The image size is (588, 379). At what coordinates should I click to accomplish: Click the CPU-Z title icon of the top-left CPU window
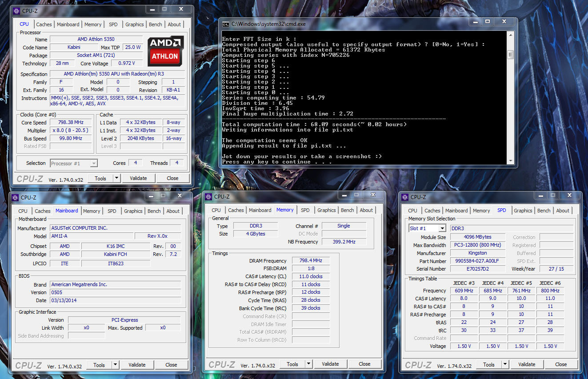[16, 11]
